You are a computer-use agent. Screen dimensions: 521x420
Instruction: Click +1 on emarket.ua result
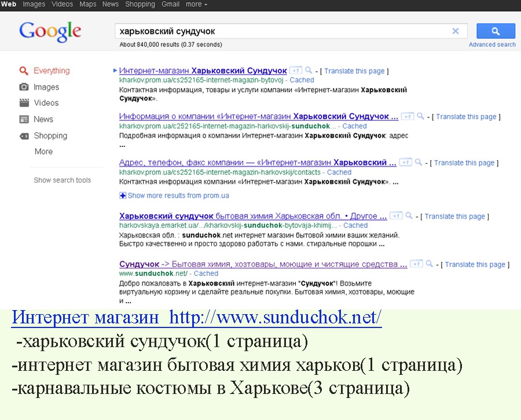pyautogui.click(x=396, y=216)
